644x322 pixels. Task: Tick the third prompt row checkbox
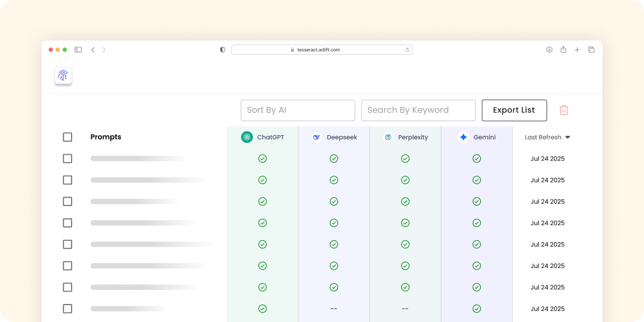pos(68,202)
